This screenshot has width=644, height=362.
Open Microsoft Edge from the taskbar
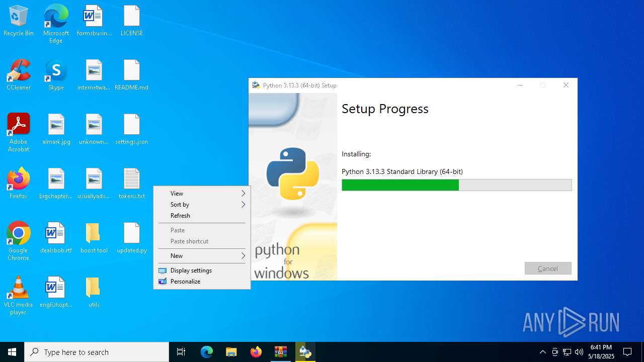(207, 352)
